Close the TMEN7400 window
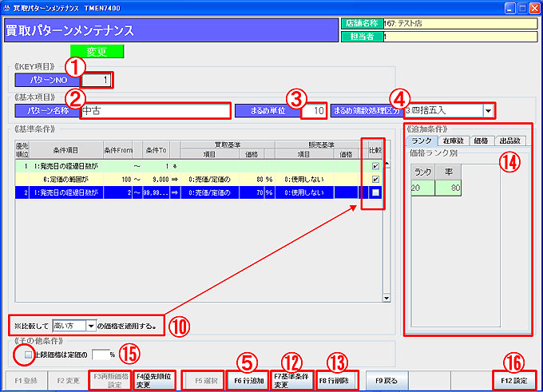 tap(535, 8)
